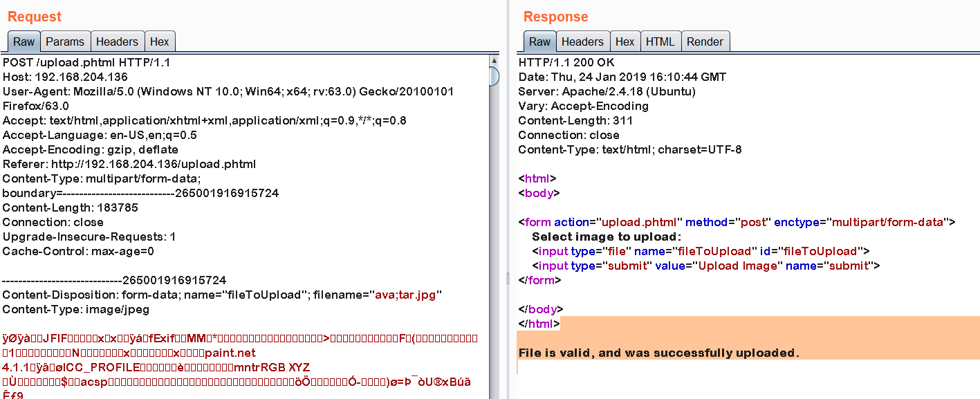Click the 'Response' panel heading
This screenshot has width=980, height=399.
pyautogui.click(x=556, y=17)
